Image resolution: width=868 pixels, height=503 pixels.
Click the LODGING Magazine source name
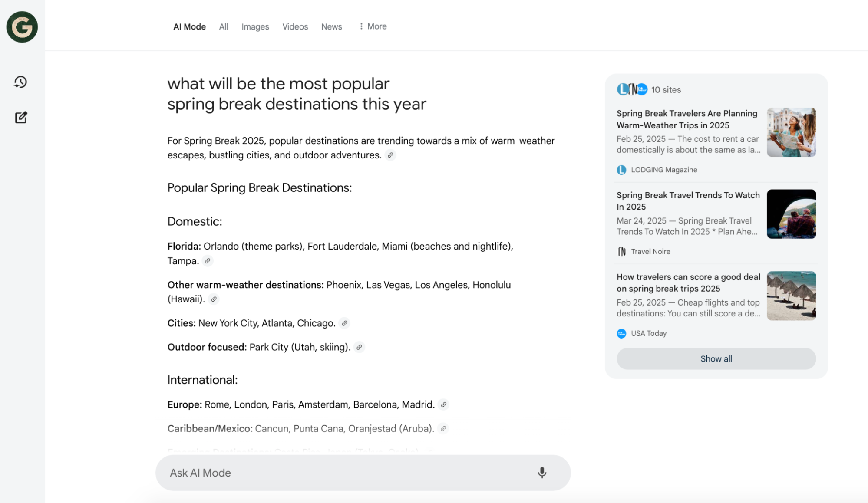pyautogui.click(x=664, y=170)
